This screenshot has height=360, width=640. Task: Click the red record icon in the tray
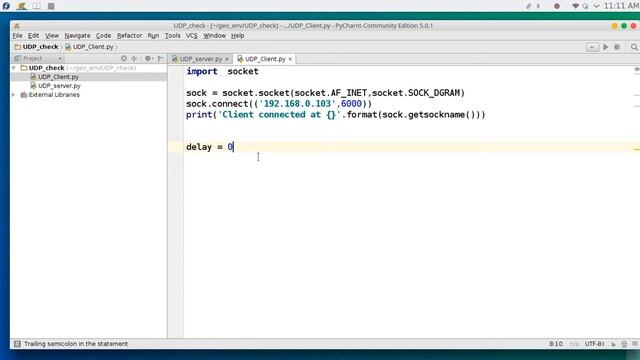557,6
